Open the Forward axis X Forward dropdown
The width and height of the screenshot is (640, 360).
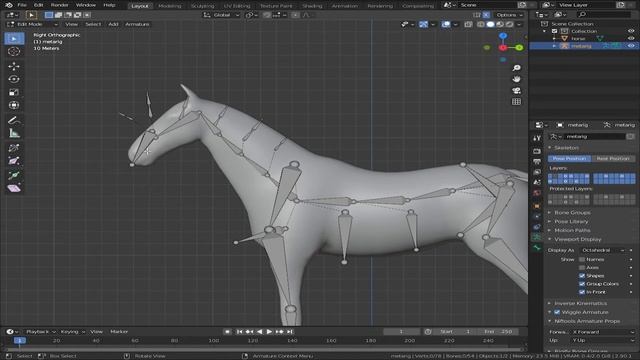[x=603, y=332]
